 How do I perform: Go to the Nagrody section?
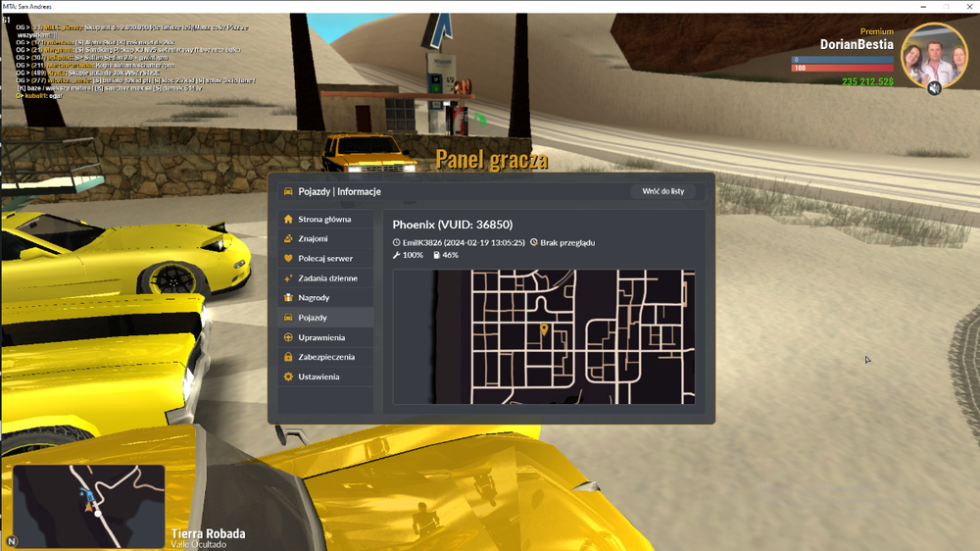click(x=325, y=298)
